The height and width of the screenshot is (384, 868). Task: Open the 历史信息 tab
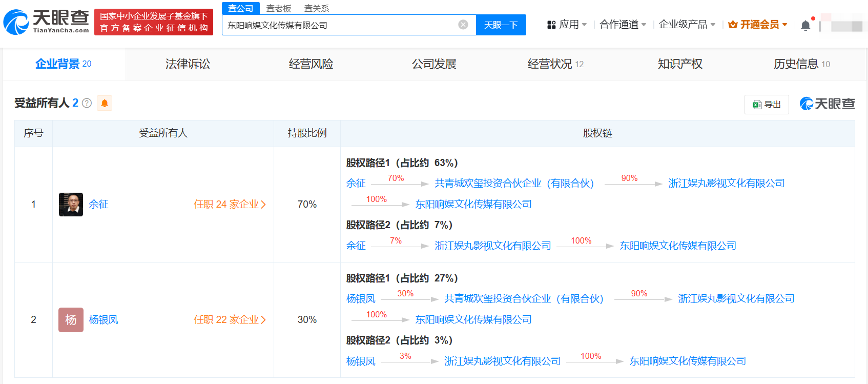click(802, 64)
